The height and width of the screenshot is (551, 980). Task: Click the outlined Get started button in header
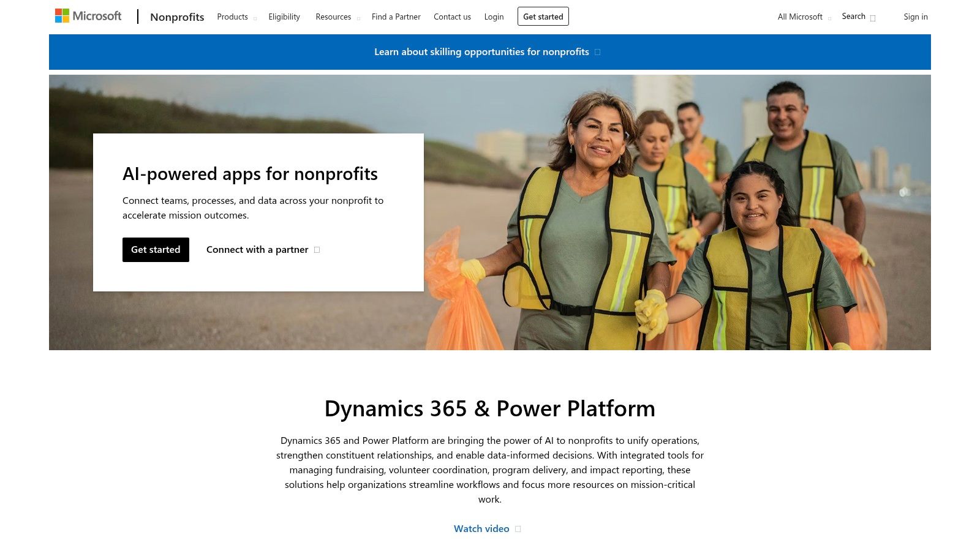(x=543, y=17)
